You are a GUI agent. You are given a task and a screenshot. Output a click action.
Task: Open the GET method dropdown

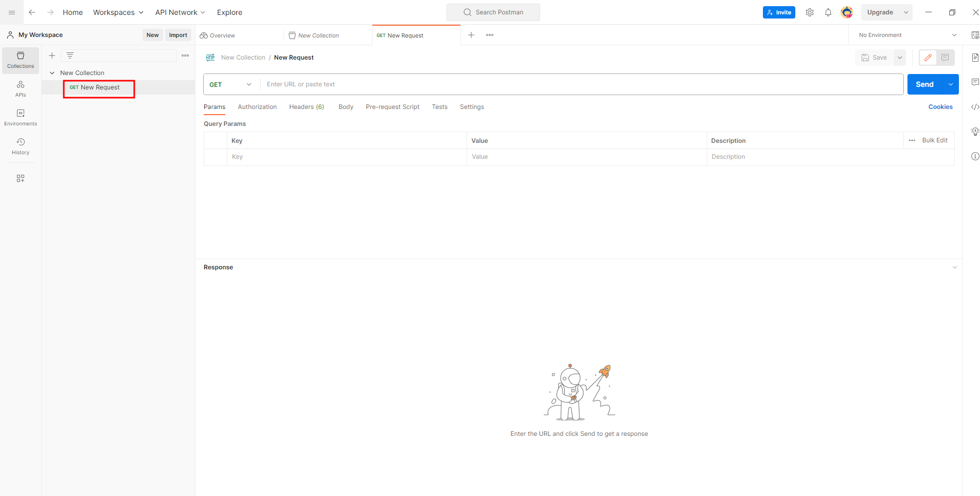[231, 84]
